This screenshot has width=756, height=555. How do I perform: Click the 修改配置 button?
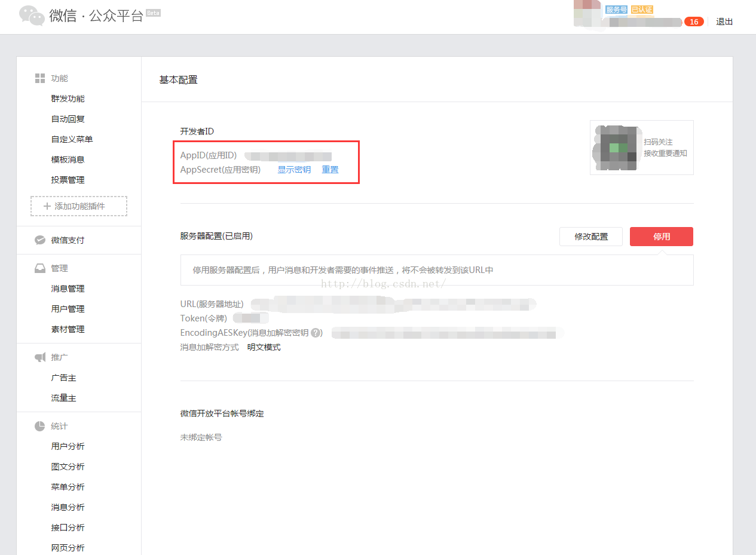pos(591,237)
